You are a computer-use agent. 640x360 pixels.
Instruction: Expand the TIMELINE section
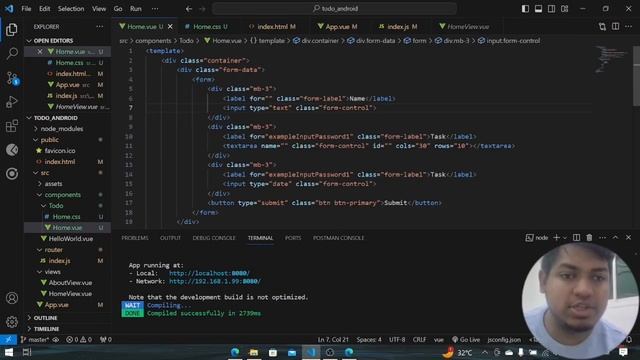pos(67,329)
